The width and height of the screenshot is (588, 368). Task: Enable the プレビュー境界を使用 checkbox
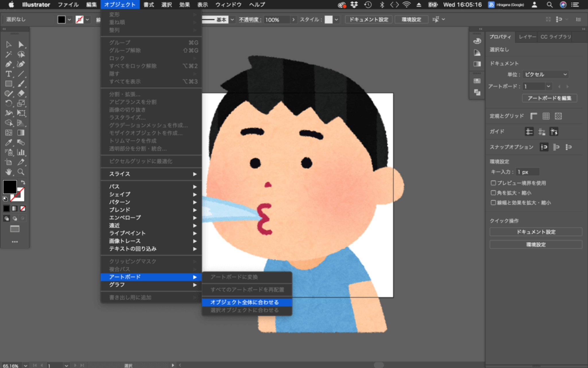pos(494,183)
